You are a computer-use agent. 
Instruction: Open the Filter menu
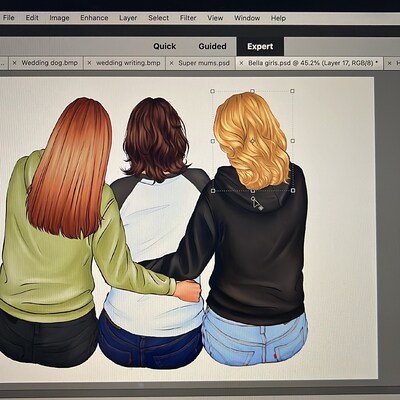[188, 18]
